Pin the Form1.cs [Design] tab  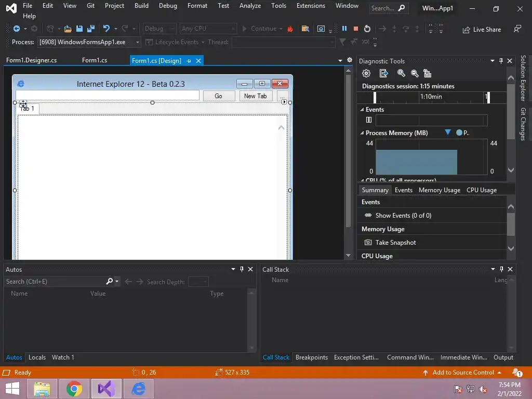189,61
